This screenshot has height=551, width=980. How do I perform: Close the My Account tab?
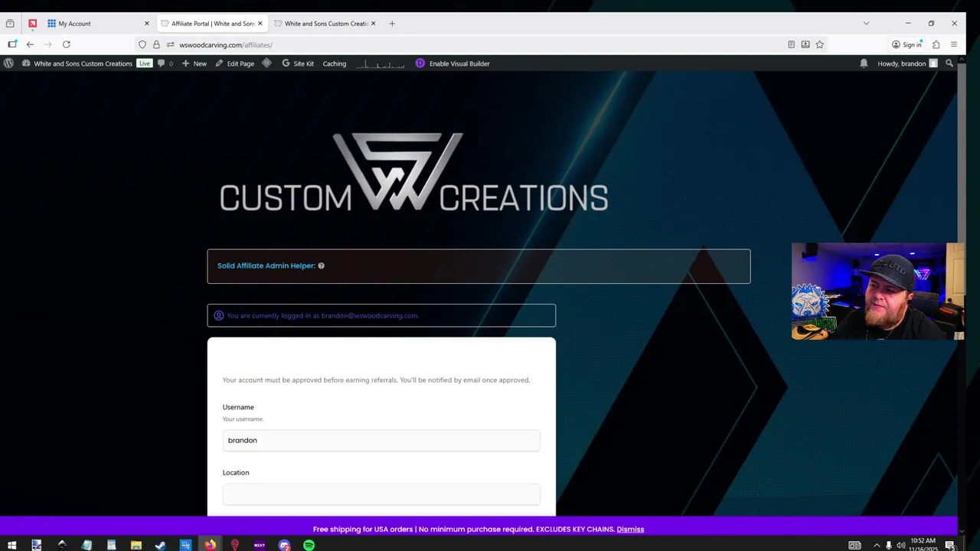(147, 23)
